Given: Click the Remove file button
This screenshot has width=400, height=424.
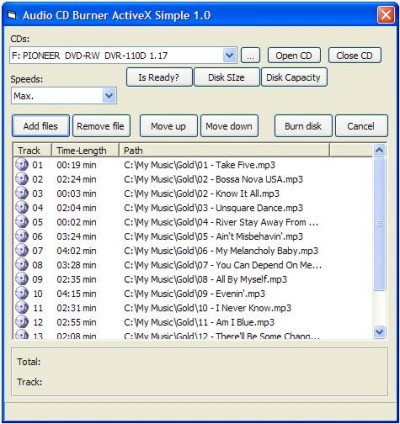Looking at the screenshot, I should (101, 126).
